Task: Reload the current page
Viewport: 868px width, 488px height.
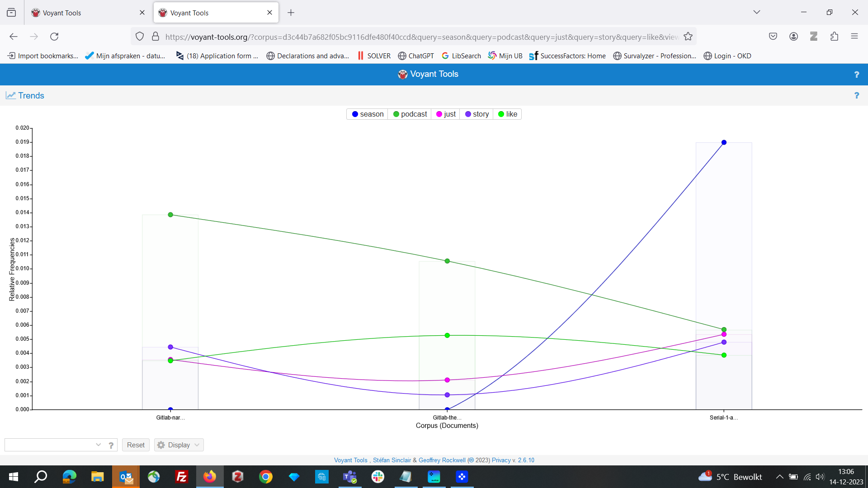Action: tap(54, 37)
